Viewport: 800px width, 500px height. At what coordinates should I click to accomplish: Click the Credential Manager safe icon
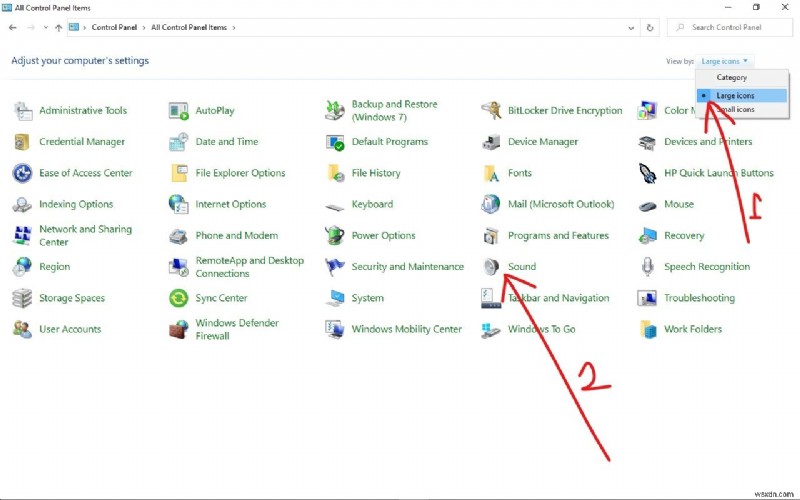22,142
